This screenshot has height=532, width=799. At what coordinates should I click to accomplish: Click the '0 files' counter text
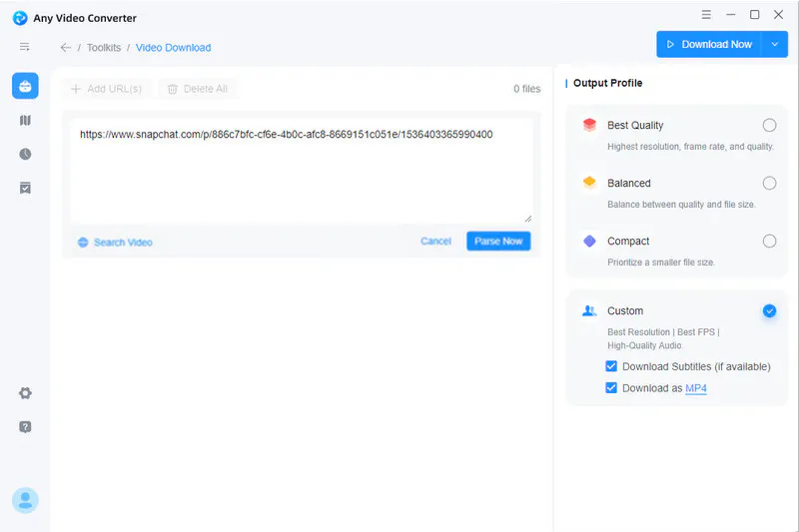(527, 89)
